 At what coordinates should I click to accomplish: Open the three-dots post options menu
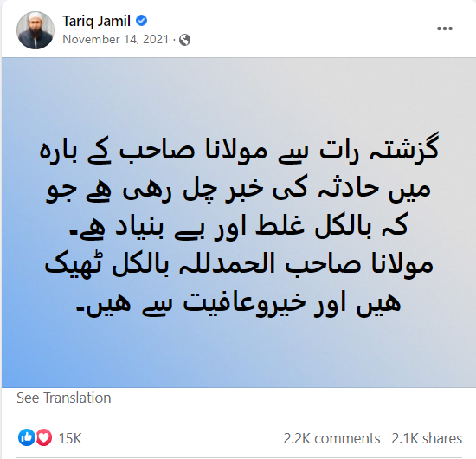tap(445, 29)
